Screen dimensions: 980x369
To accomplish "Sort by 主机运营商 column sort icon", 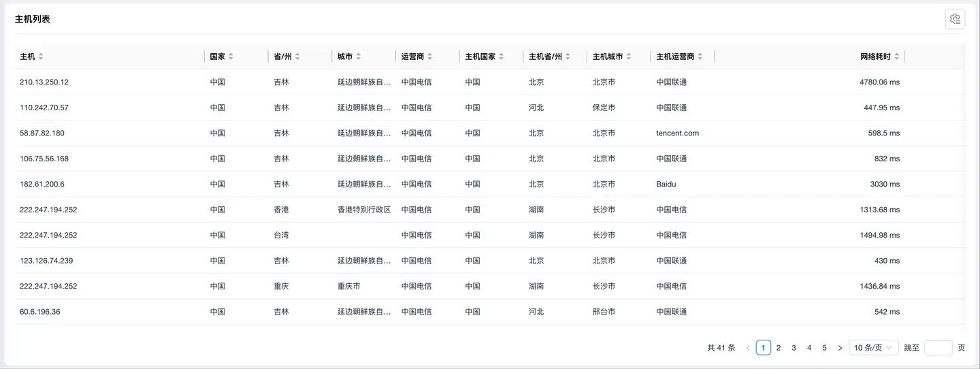I will [700, 57].
